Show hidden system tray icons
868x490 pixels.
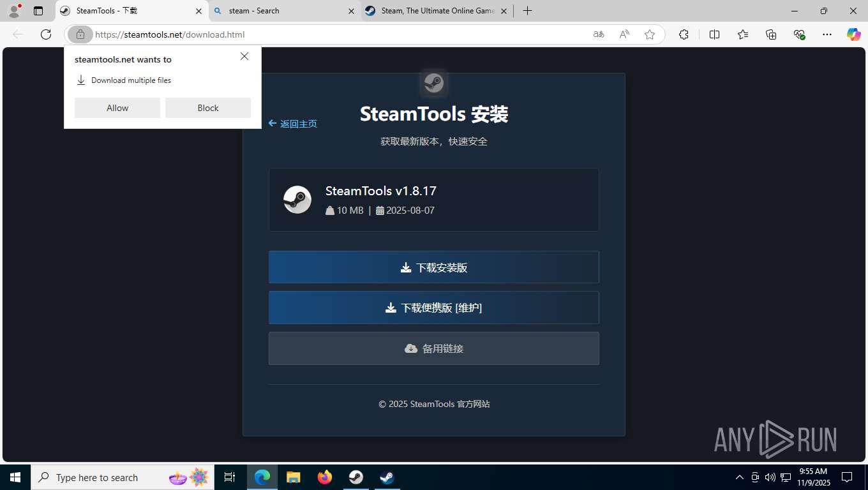pyautogui.click(x=740, y=477)
